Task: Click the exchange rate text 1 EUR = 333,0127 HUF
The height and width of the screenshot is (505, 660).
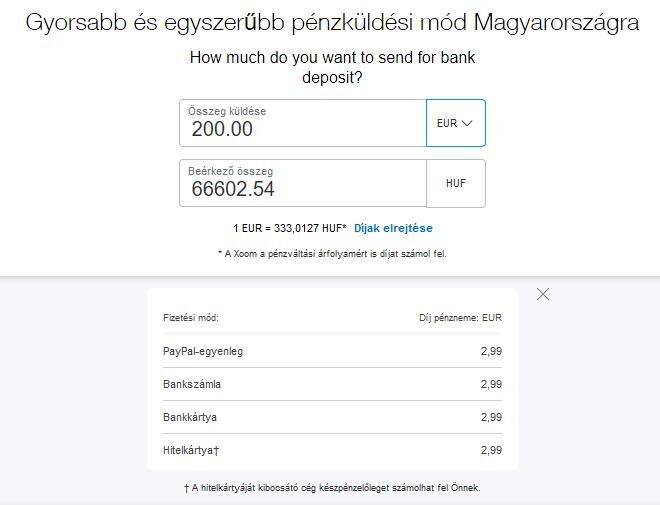Action: 290,228
